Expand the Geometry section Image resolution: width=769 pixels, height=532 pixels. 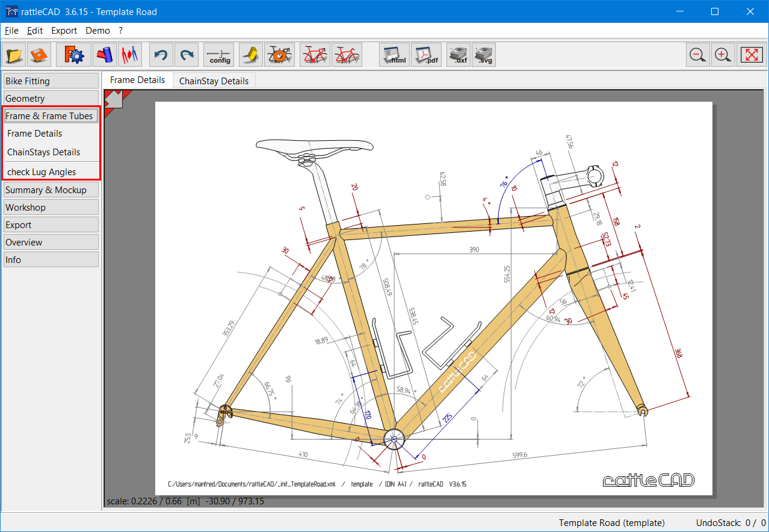pos(51,98)
